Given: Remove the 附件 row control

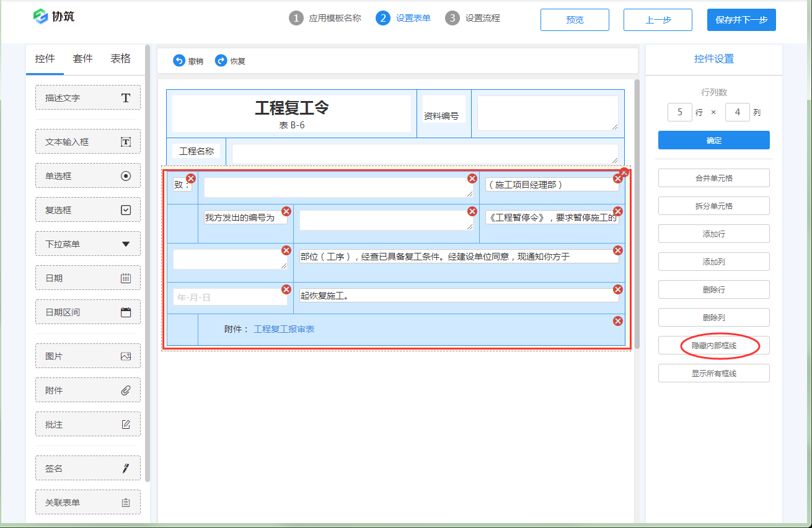Looking at the screenshot, I should tap(618, 321).
